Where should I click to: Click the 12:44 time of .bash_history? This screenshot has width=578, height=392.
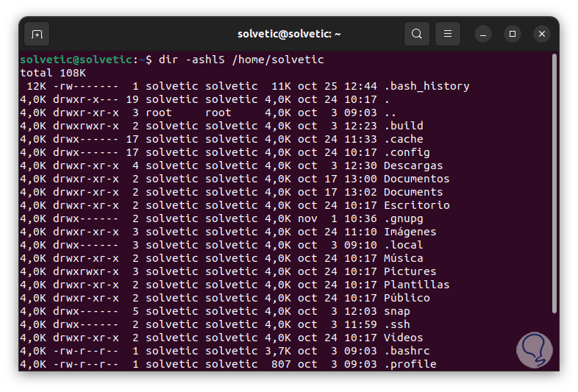360,86
